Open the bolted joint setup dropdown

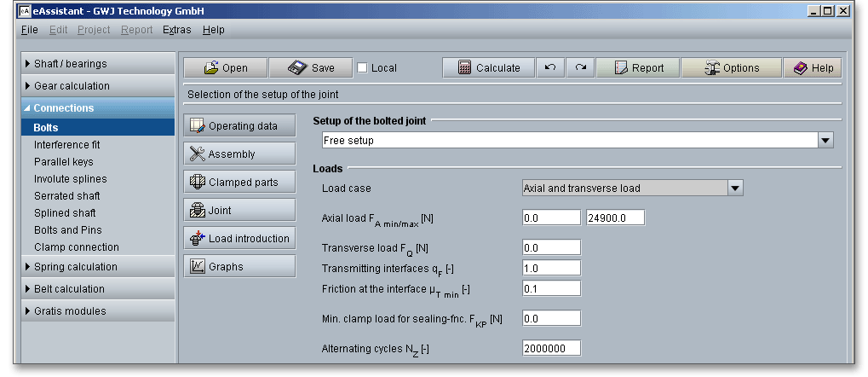coord(825,141)
